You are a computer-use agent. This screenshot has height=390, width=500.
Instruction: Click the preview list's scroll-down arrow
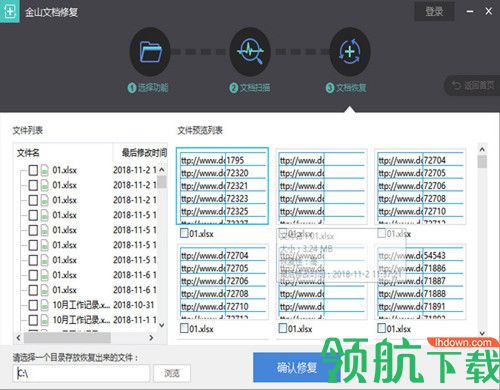[482, 333]
